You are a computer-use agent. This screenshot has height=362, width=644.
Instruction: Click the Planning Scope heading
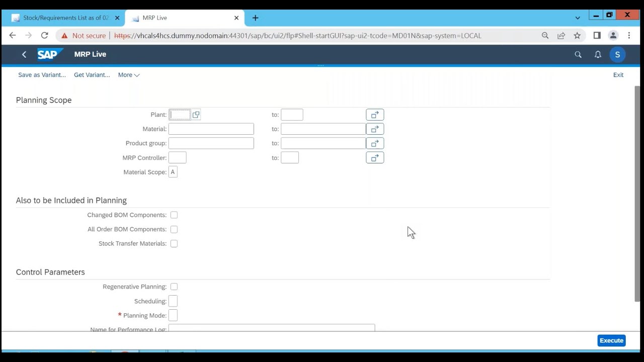(44, 100)
